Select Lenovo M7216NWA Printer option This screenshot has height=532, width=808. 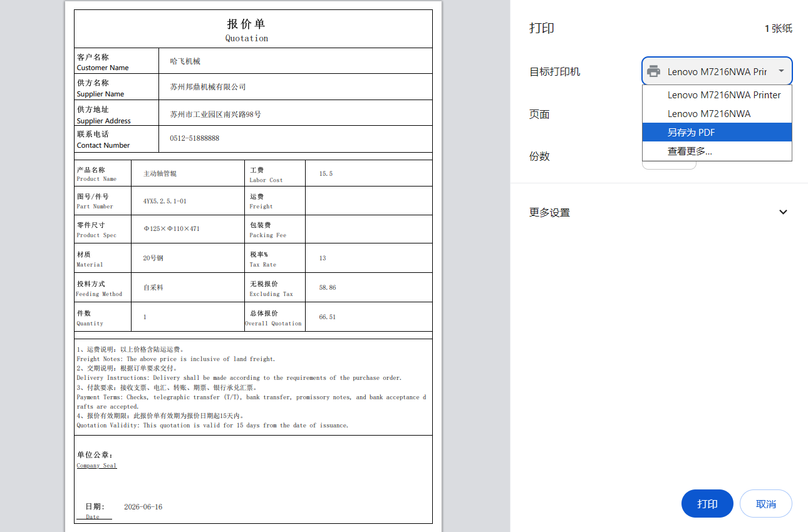(717, 95)
